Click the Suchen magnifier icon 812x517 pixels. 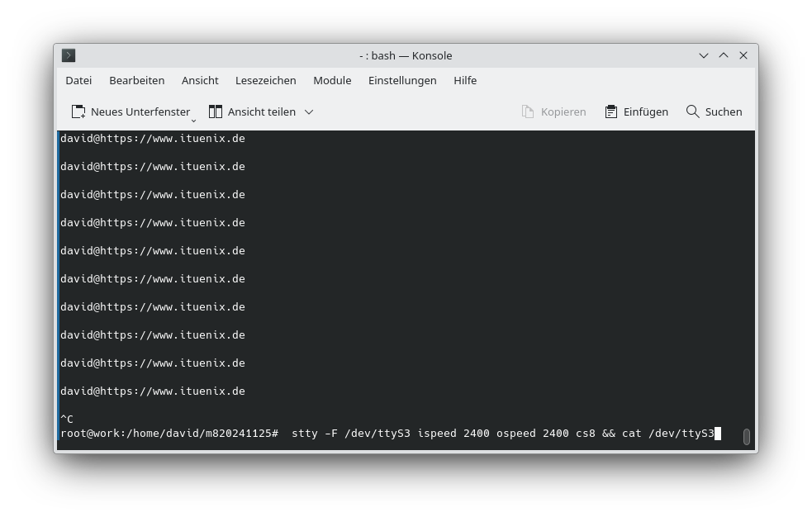[691, 111]
